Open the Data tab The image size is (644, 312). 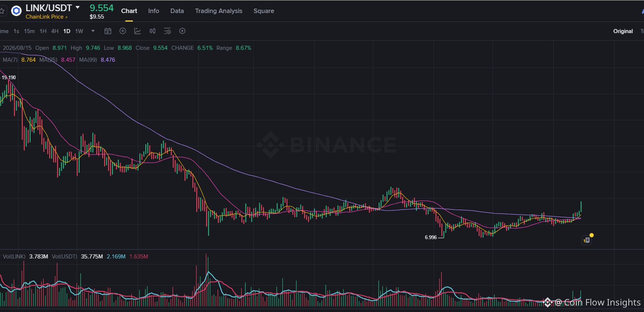pyautogui.click(x=177, y=11)
